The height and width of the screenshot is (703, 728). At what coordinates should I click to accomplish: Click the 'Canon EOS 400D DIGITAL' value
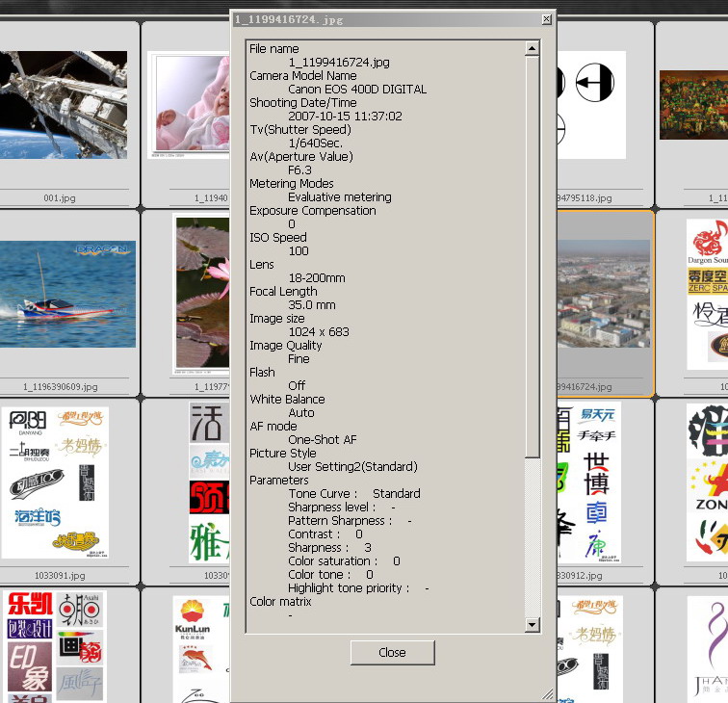[x=357, y=90]
